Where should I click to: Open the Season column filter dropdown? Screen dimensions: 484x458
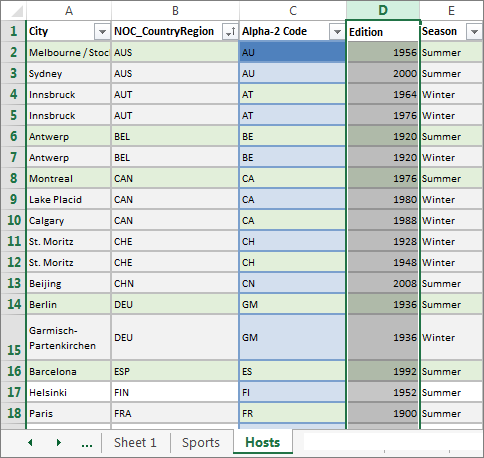[474, 32]
